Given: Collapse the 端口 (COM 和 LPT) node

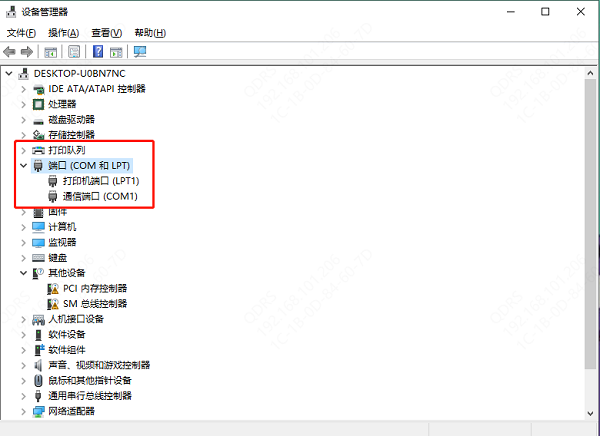Looking at the screenshot, I should pos(23,165).
